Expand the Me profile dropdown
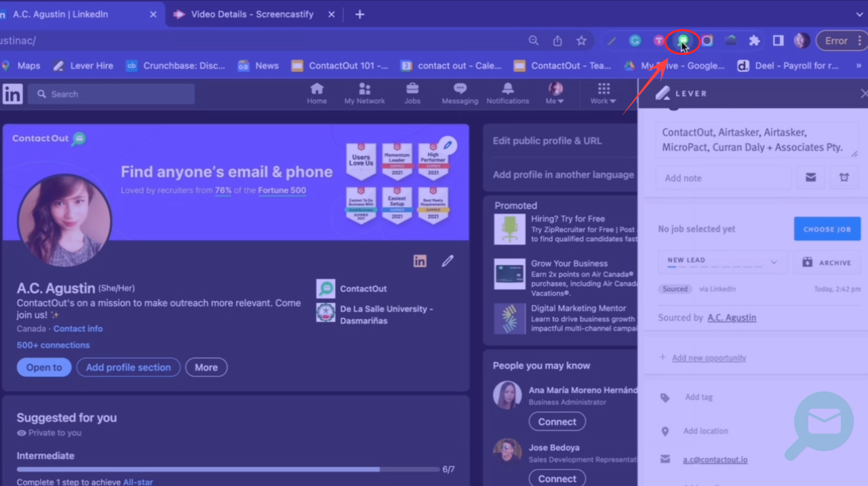The width and height of the screenshot is (868, 486). (x=555, y=94)
